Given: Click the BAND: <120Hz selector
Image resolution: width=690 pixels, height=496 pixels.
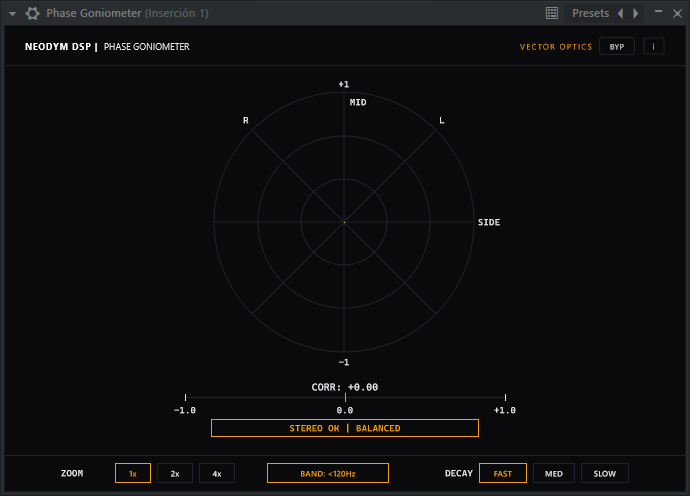Looking at the screenshot, I should [328, 474].
